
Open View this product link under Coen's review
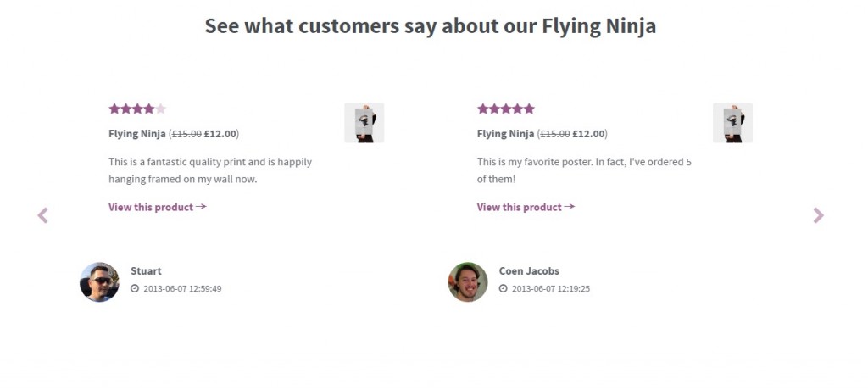coord(526,207)
